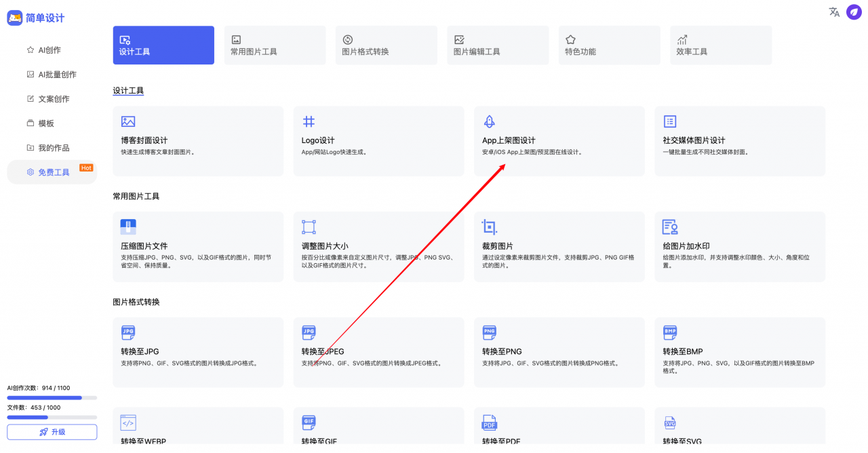Image resolution: width=868 pixels, height=453 pixels.
Task: Open the 给图片加水印 tool title
Action: 686,246
